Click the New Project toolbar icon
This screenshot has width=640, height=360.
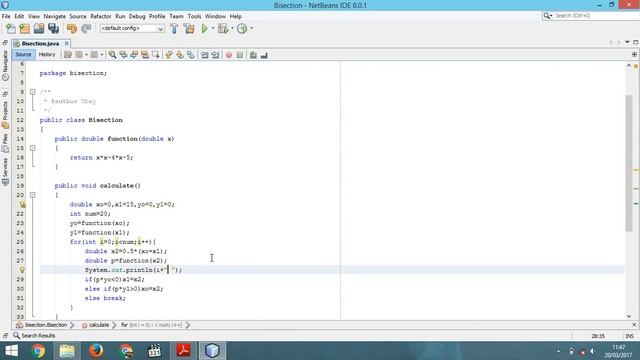click(x=24, y=28)
